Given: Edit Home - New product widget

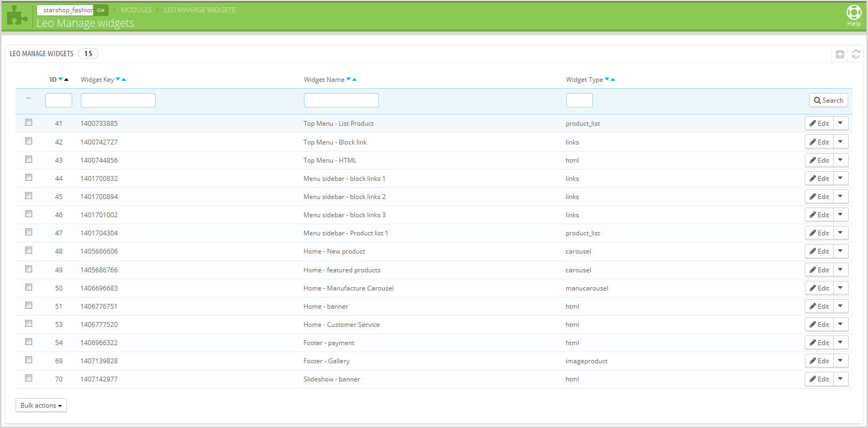Looking at the screenshot, I should click(819, 251).
